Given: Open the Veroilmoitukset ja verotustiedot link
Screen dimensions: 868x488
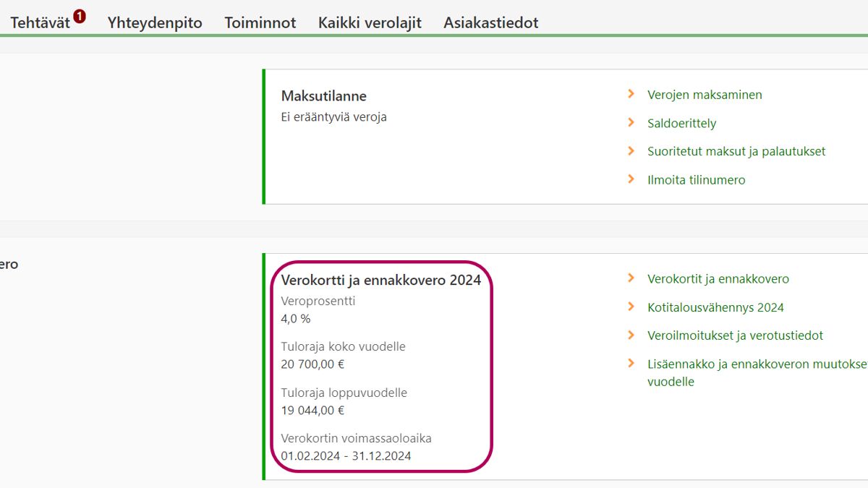Looking at the screenshot, I should [x=735, y=335].
